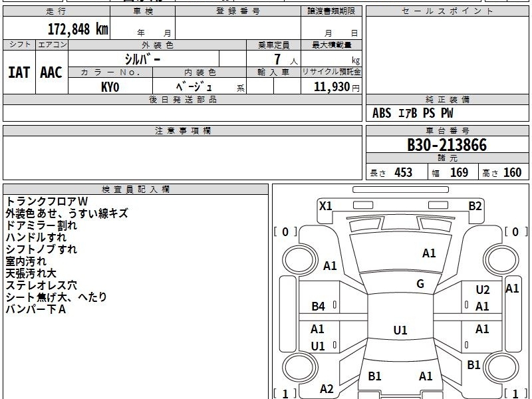This screenshot has width=532, height=399.
Task: Select the air conditioner value AAC
Action: click(x=51, y=72)
